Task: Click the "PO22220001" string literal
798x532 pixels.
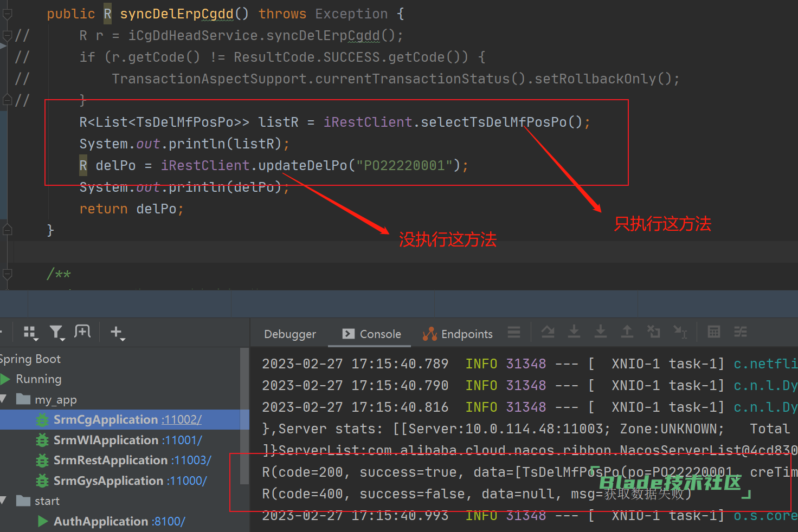Action: click(x=404, y=166)
